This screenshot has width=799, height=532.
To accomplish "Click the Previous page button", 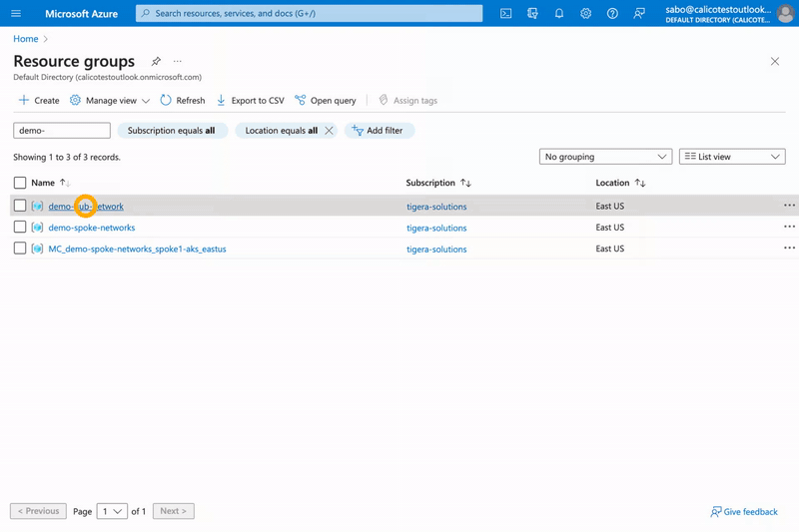I will [38, 511].
